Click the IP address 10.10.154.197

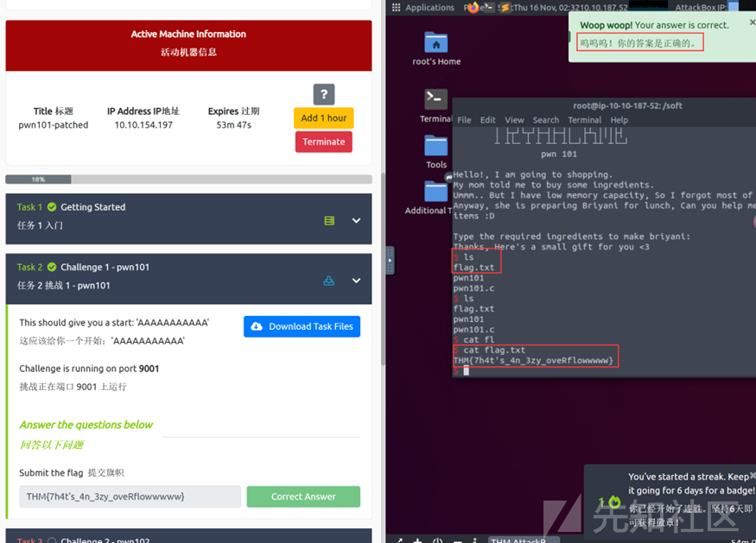point(143,125)
